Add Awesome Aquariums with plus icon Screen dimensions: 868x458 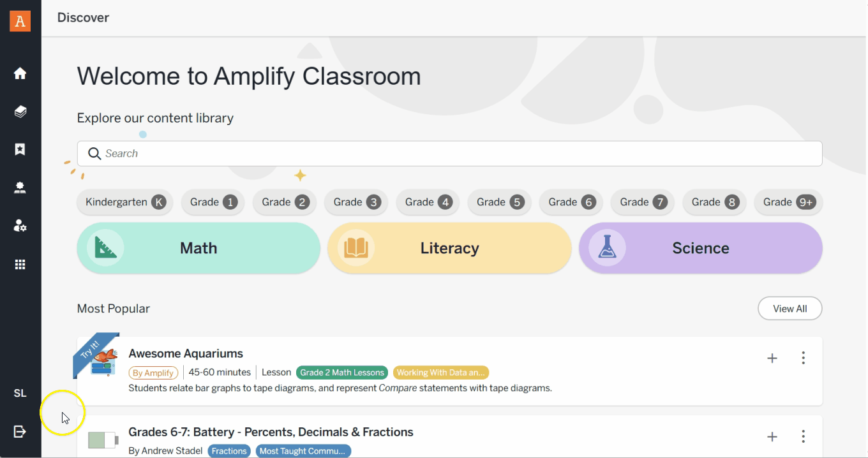coord(772,358)
